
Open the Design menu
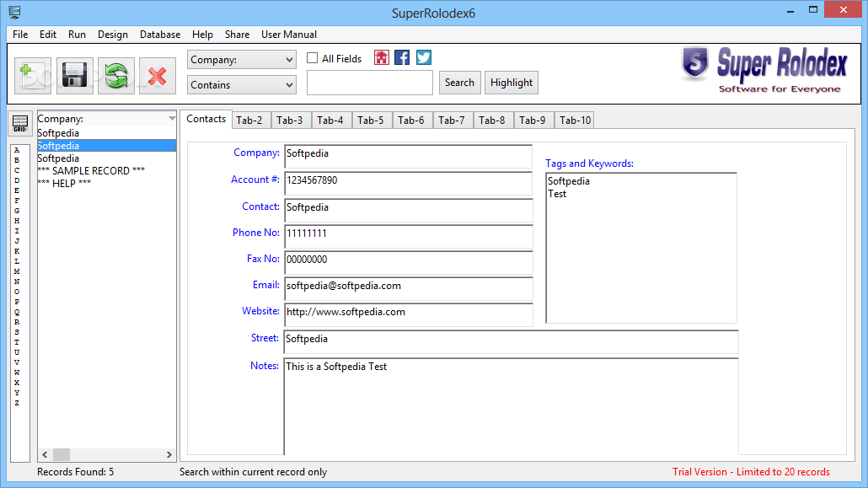[x=113, y=35]
